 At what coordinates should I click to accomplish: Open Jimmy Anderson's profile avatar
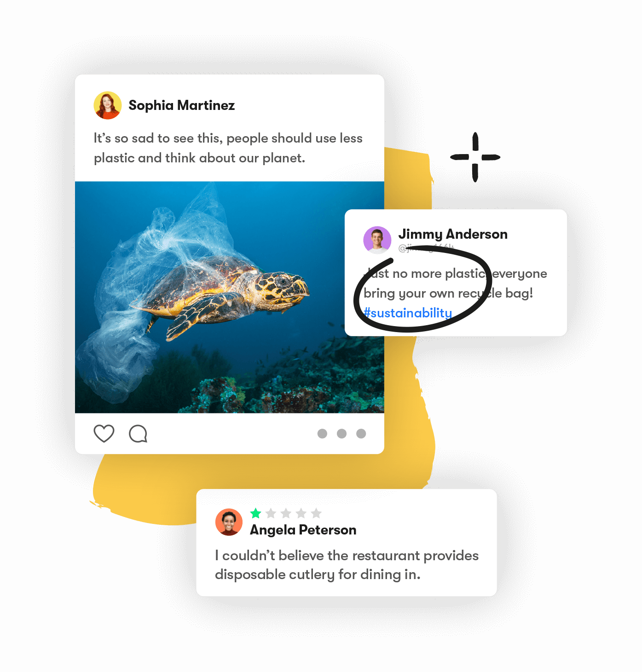377,240
